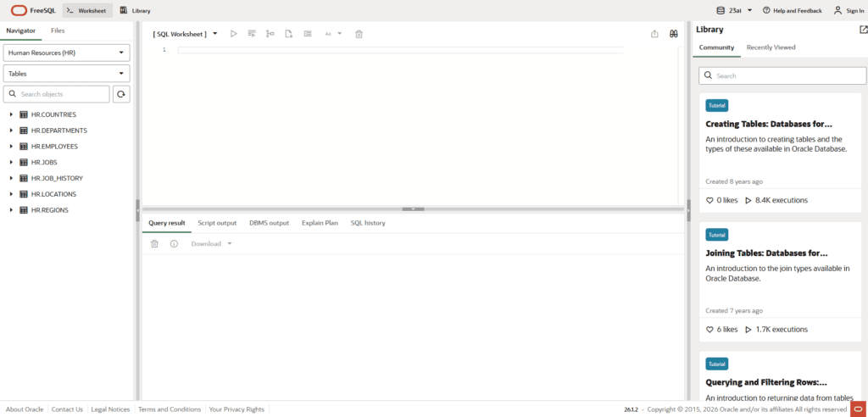Run the SQL statement with the play icon
This screenshot has height=417, width=868.
234,34
